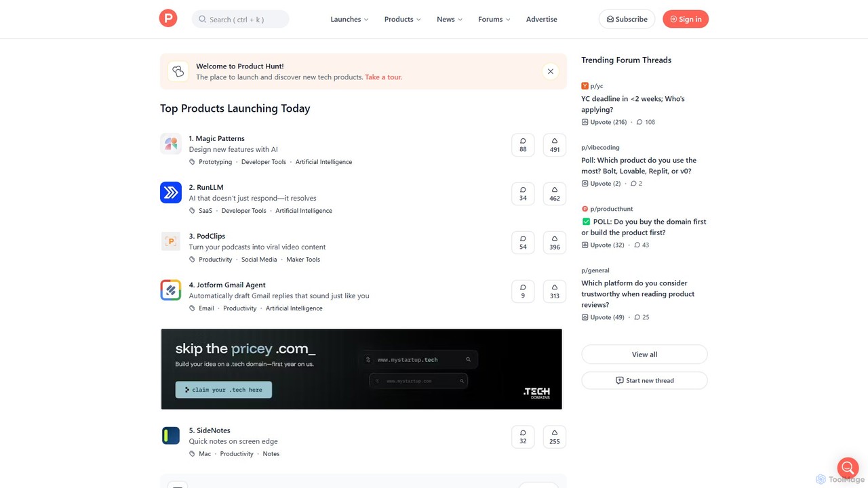Expand the Forums menu
This screenshot has height=488, width=868.
494,19
